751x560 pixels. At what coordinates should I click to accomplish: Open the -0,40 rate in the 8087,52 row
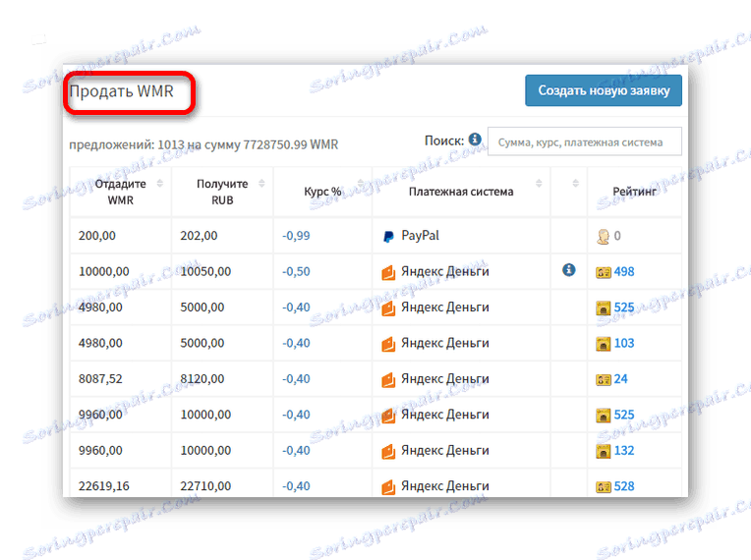coord(296,378)
